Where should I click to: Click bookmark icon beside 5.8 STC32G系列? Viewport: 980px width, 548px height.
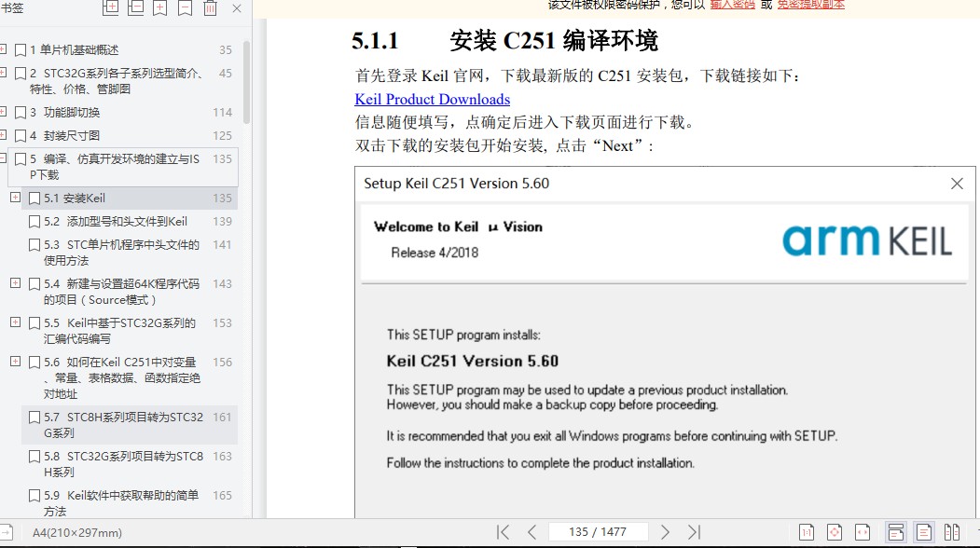click(x=35, y=457)
